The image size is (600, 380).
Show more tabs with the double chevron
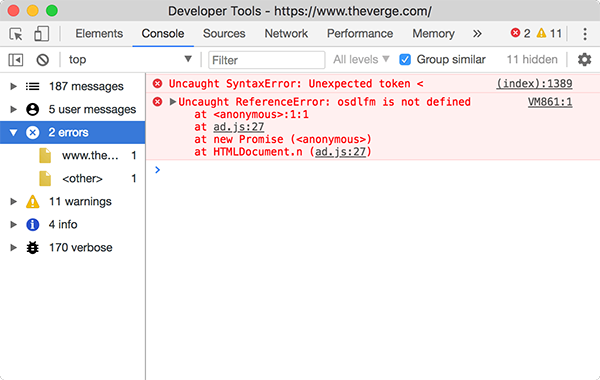pos(477,34)
